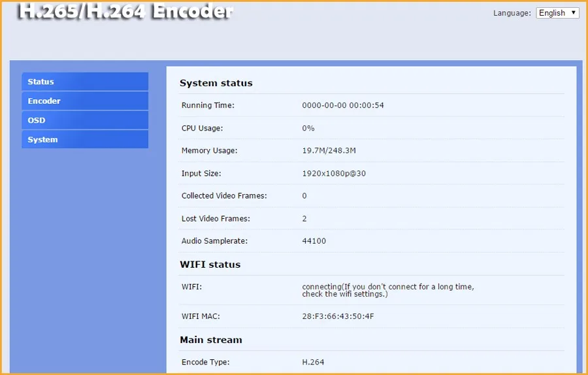This screenshot has width=588, height=375.
Task: Click the Collected Video Frames value 0
Action: 304,196
